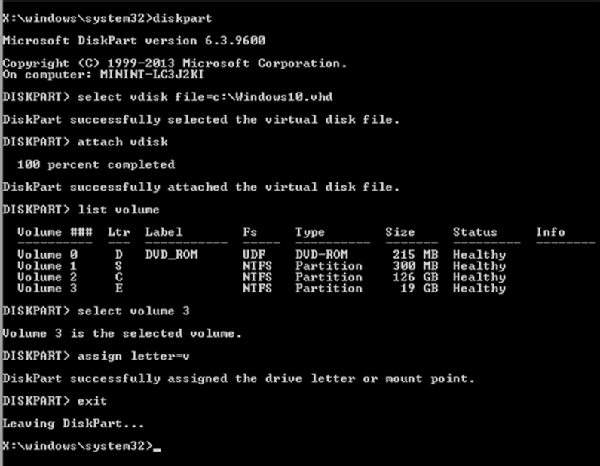Click the 'Fs' column header
Image resolution: width=600 pixels, height=466 pixels.
(x=249, y=232)
